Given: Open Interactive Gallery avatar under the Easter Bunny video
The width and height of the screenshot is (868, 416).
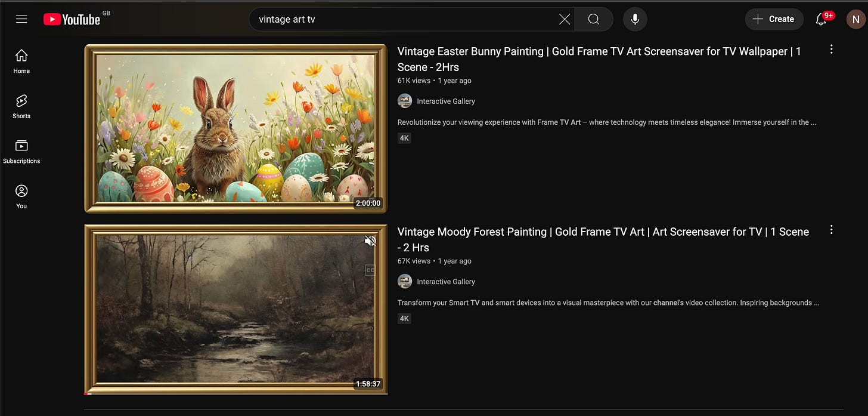Looking at the screenshot, I should tap(405, 101).
